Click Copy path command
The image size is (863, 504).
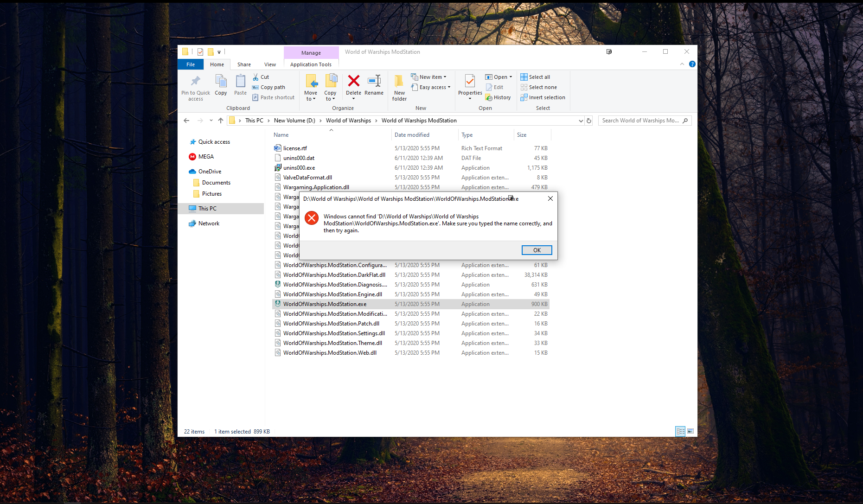(x=268, y=87)
